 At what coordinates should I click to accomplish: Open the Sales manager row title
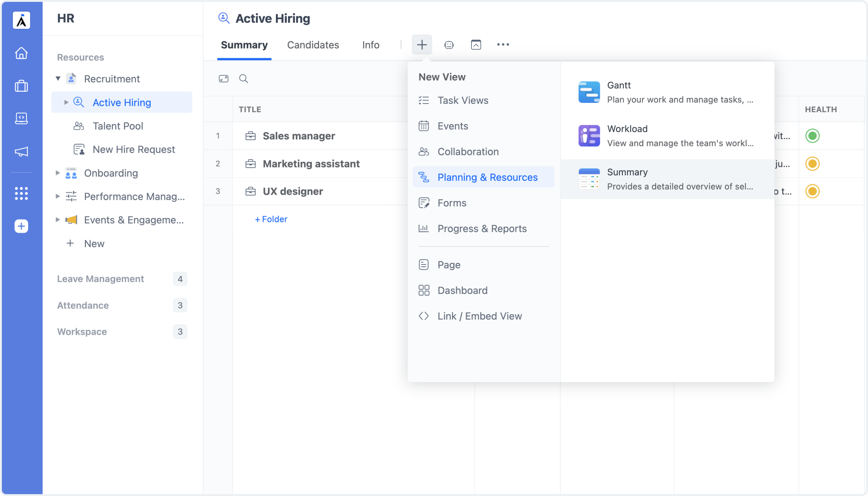(299, 136)
